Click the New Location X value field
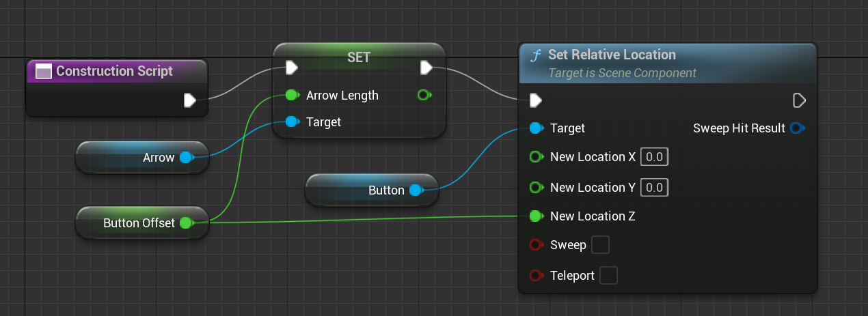Screen dimensions: 868x316 coord(654,157)
